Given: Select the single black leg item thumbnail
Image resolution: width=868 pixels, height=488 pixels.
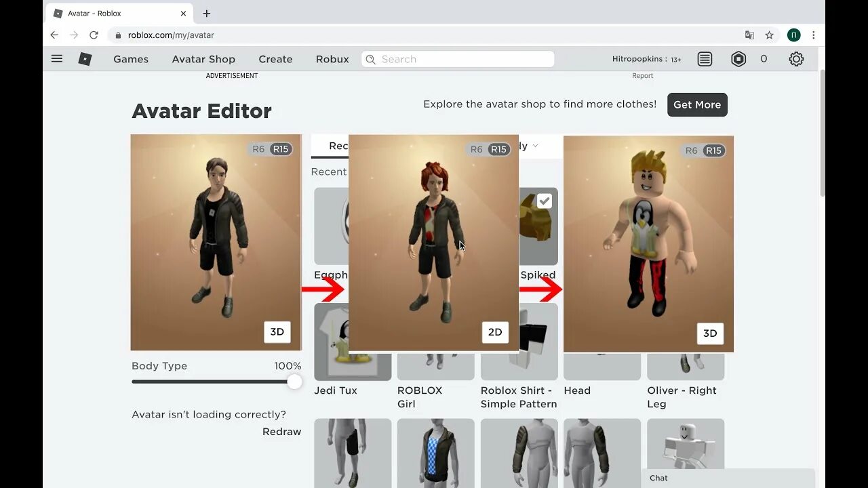Looking at the screenshot, I should coord(353,453).
